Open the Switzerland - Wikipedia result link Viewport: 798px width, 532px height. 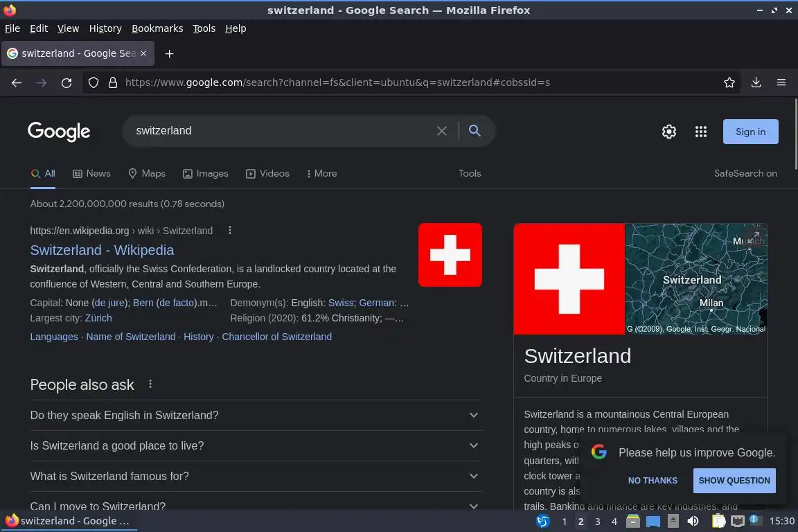102,250
